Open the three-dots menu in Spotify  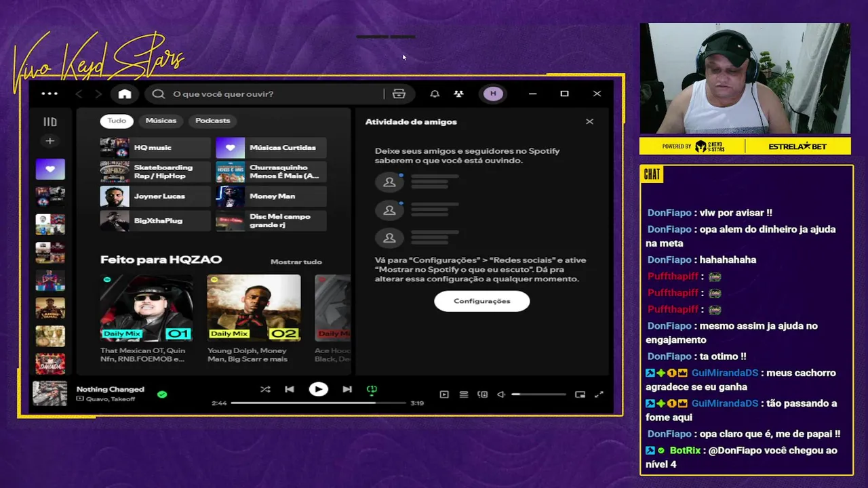50,94
